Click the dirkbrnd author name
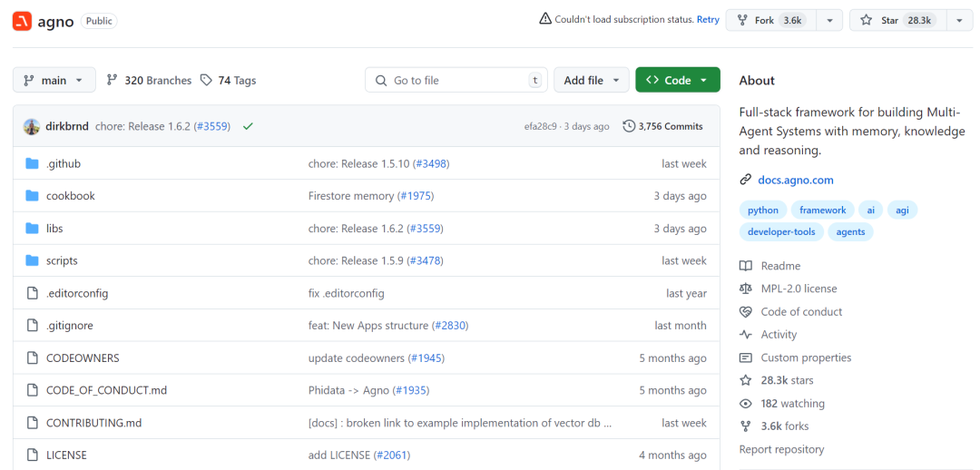 click(68, 126)
